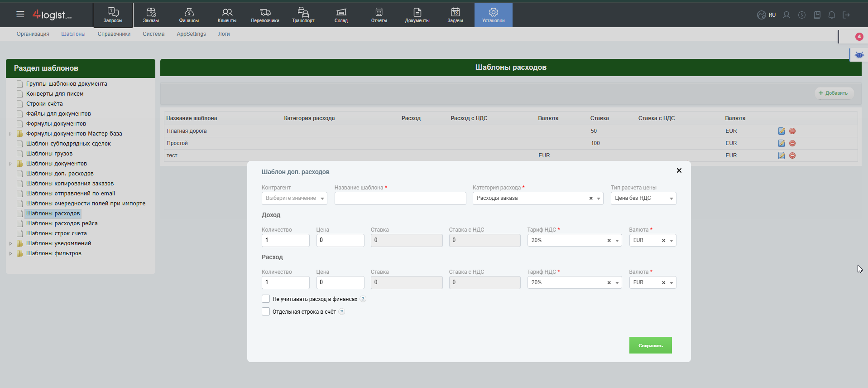
Task: Enable Не учитывать расход в финансах
Action: pos(266,299)
